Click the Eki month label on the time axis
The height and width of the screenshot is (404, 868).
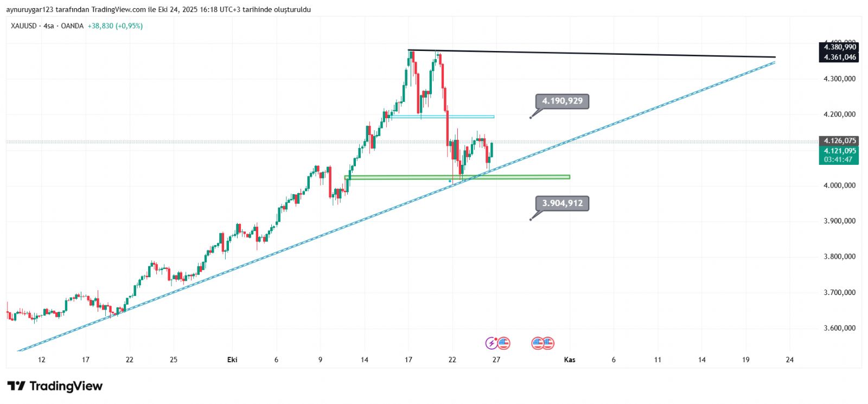232,360
